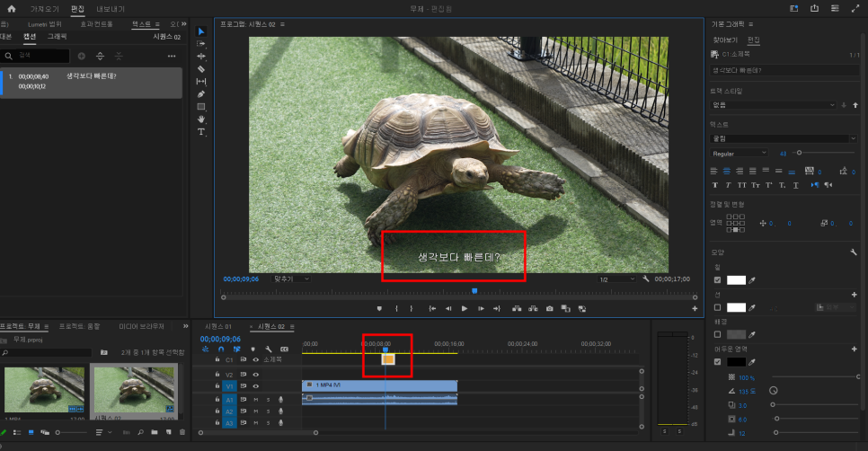Screen dimensions: 868x451
Task: Select the Hand tool
Action: [x=201, y=119]
